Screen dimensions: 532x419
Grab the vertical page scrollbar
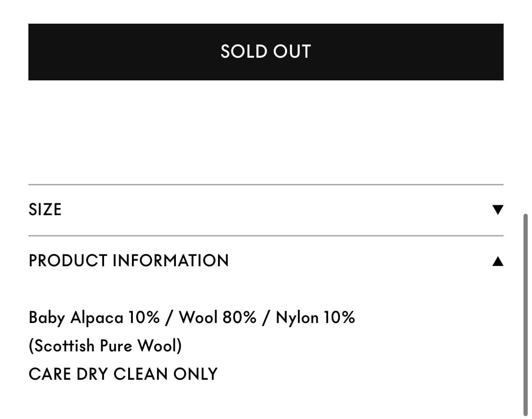525,314
